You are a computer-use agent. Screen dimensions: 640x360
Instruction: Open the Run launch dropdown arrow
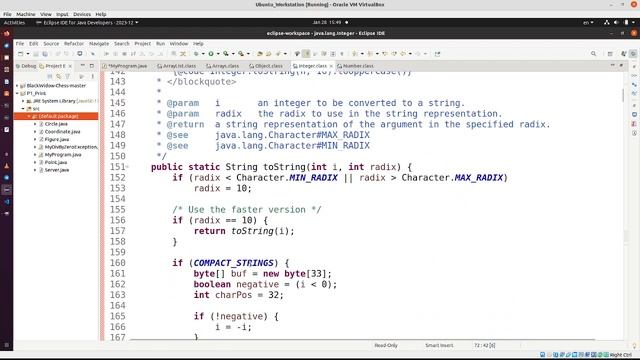(x=218, y=53)
